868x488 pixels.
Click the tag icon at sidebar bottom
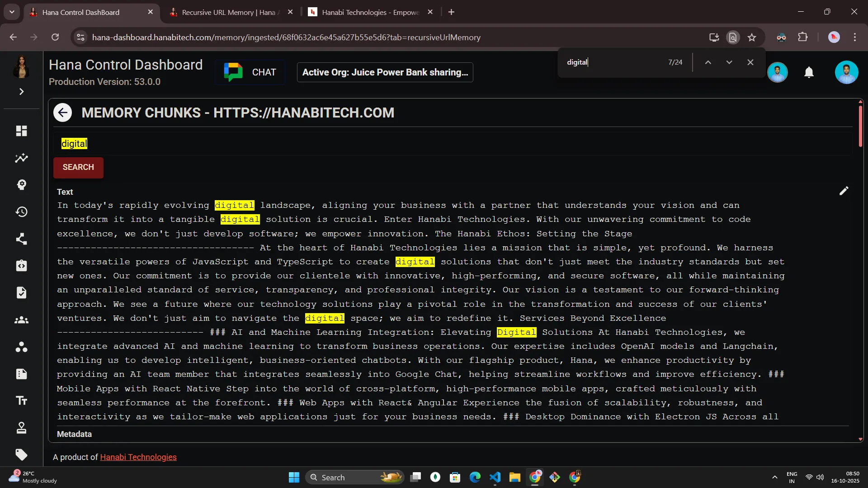[x=21, y=455]
